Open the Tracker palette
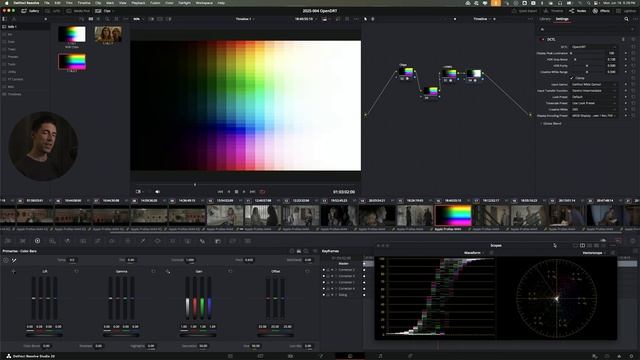 point(173,241)
